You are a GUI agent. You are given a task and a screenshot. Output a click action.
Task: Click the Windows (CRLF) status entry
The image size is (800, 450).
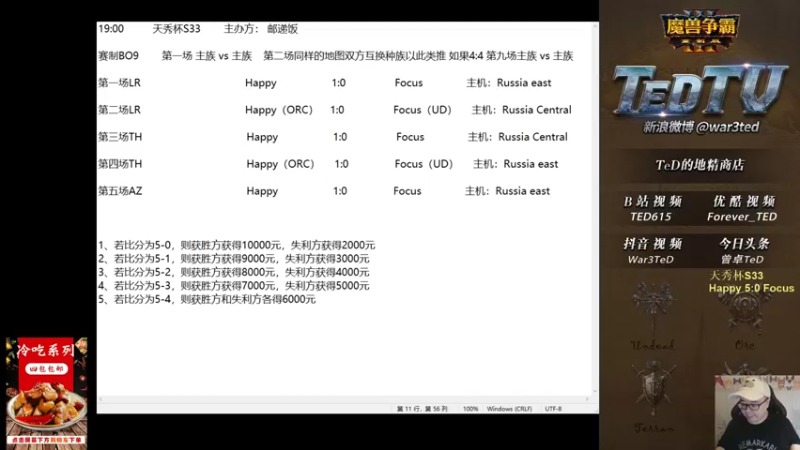[x=509, y=409]
